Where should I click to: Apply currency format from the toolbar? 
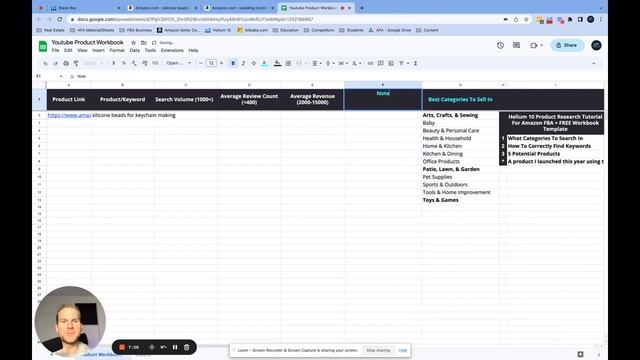tap(113, 63)
